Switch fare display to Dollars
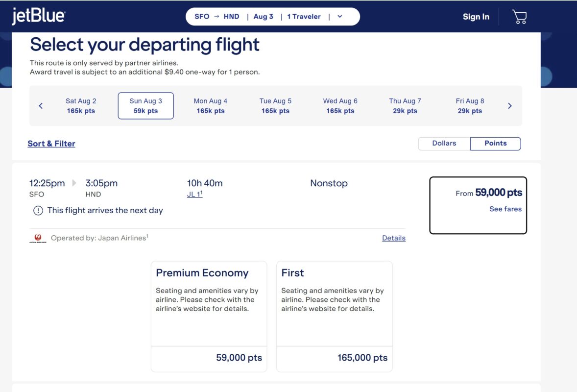Screen dimensions: 577x392 444,143
